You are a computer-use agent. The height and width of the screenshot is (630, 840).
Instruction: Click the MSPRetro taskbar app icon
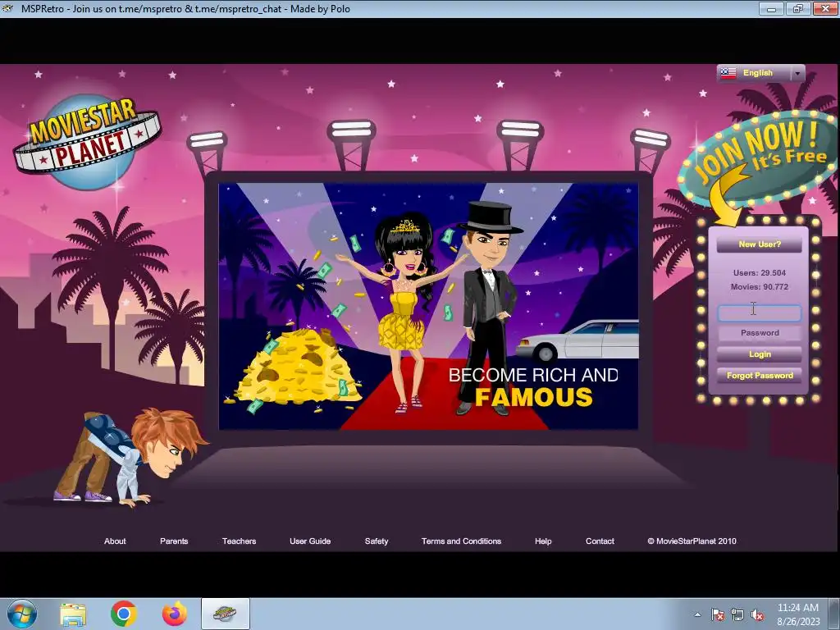coord(225,614)
